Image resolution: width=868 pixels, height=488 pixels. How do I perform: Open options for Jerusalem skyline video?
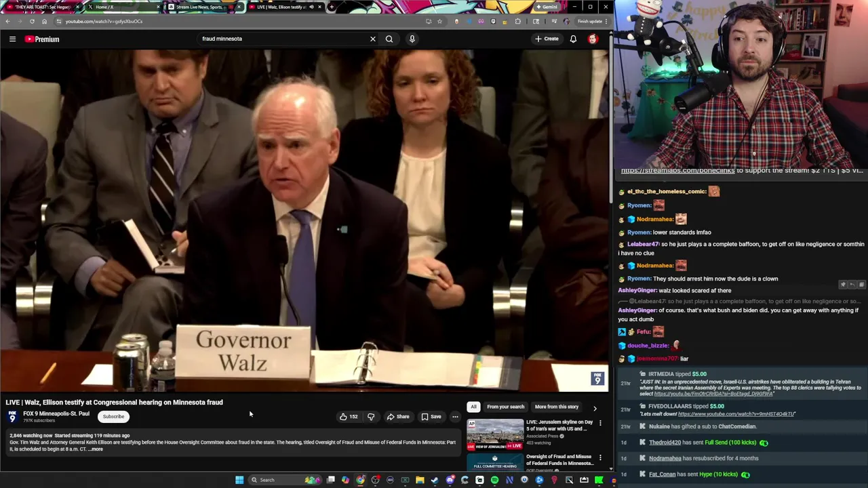[x=600, y=424]
